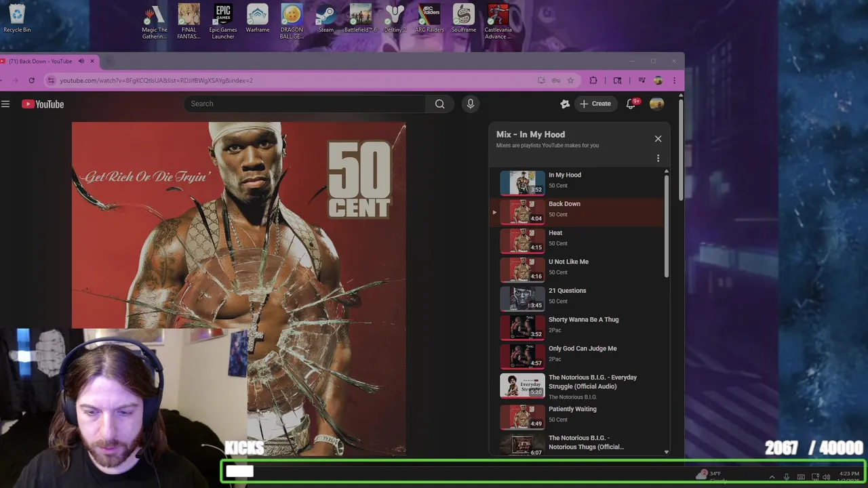Play Shorty Wanna Be A Thug
The width and height of the screenshot is (868, 488).
coord(576,327)
